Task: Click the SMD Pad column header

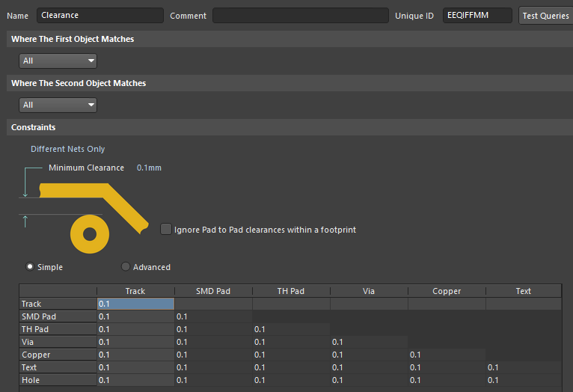Action: (213, 291)
